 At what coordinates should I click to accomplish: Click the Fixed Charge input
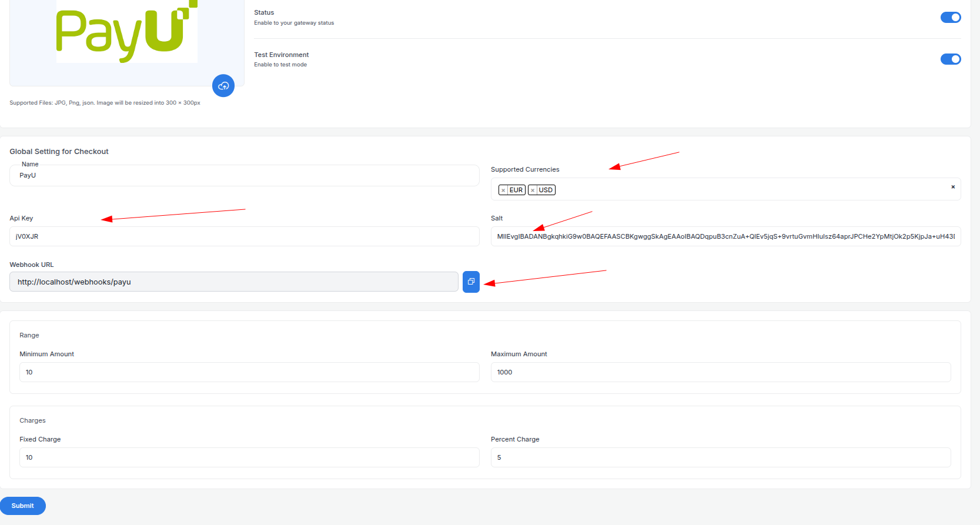coord(249,457)
